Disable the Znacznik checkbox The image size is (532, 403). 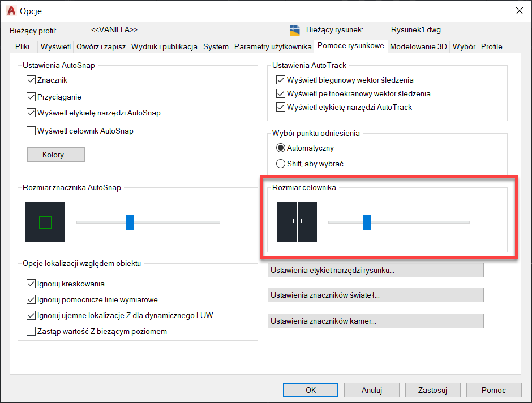click(x=31, y=80)
